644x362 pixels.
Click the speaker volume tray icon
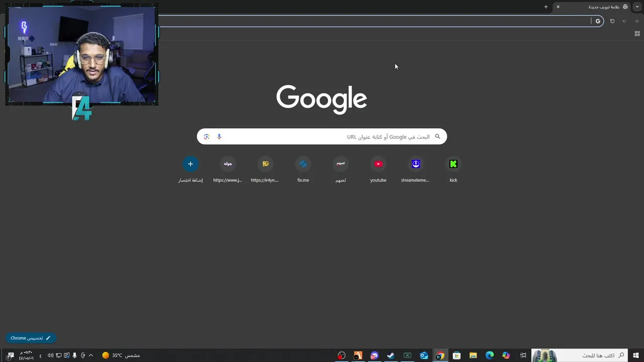click(x=50, y=355)
